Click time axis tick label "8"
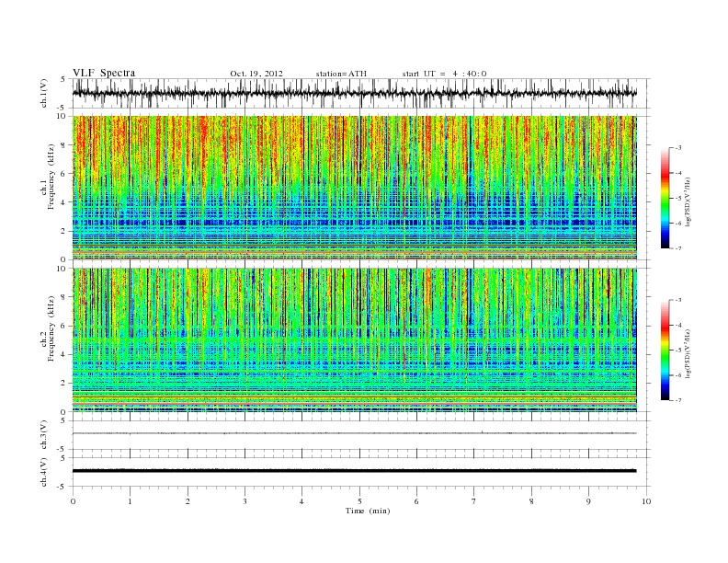 pyautogui.click(x=531, y=501)
